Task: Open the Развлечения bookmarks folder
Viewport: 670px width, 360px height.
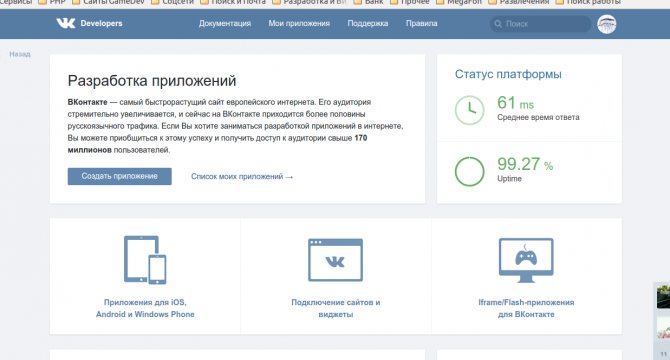Action: (519, 2)
